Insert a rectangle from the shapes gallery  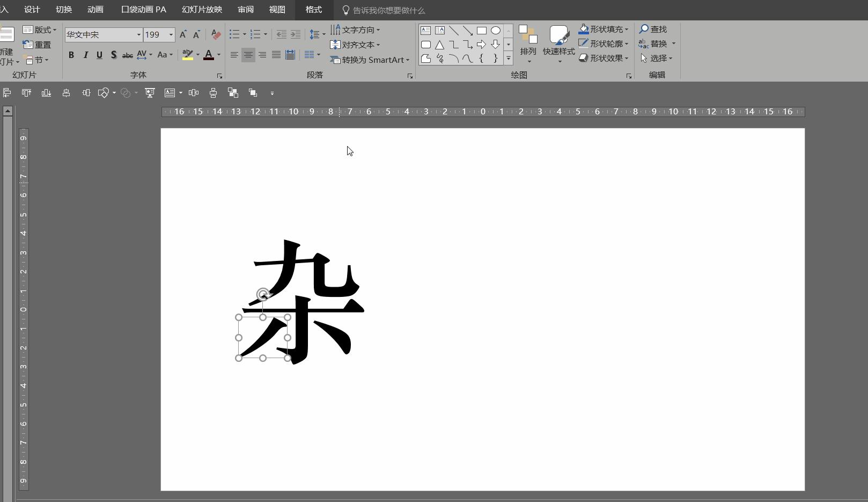(x=481, y=31)
